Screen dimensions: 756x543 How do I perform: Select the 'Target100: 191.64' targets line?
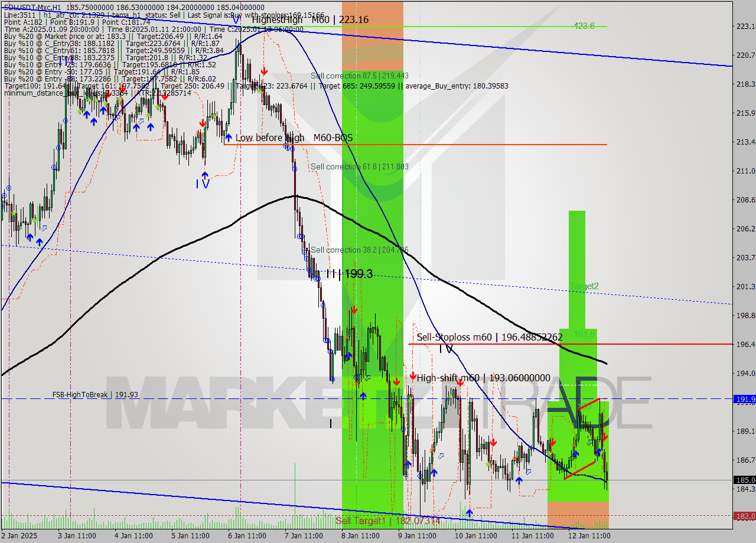click(x=256, y=86)
